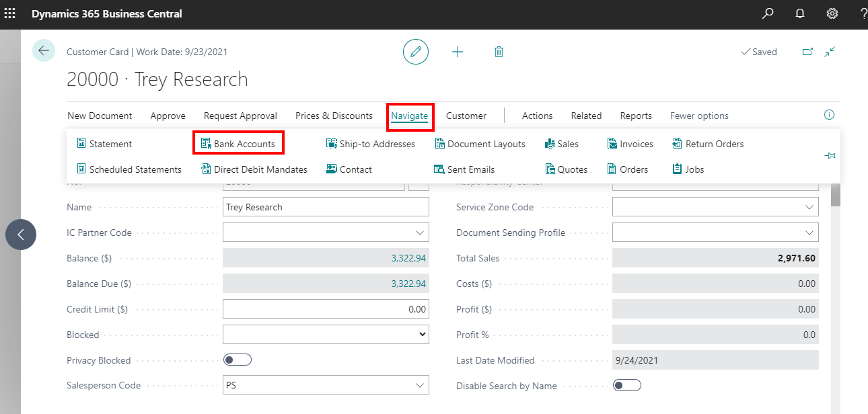Open Request Approval menu

[x=240, y=116]
